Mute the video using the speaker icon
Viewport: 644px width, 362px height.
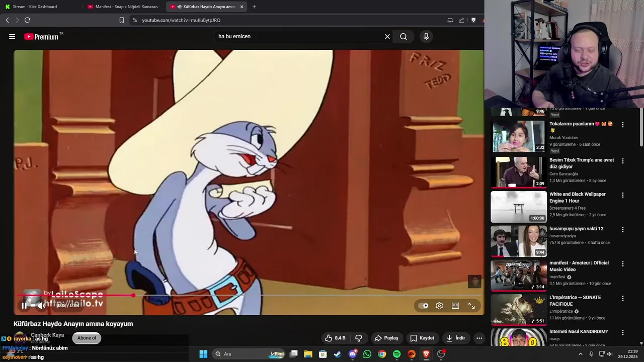click(41, 305)
